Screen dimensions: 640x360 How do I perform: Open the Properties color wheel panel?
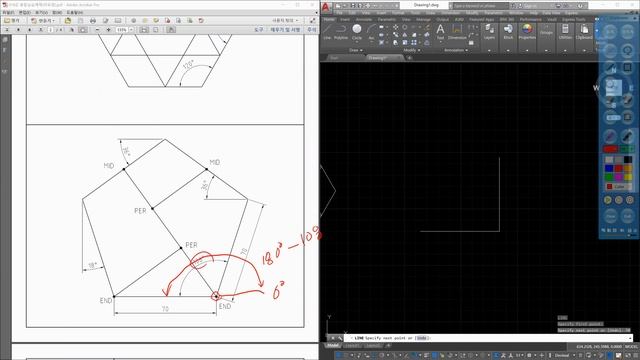click(x=527, y=31)
